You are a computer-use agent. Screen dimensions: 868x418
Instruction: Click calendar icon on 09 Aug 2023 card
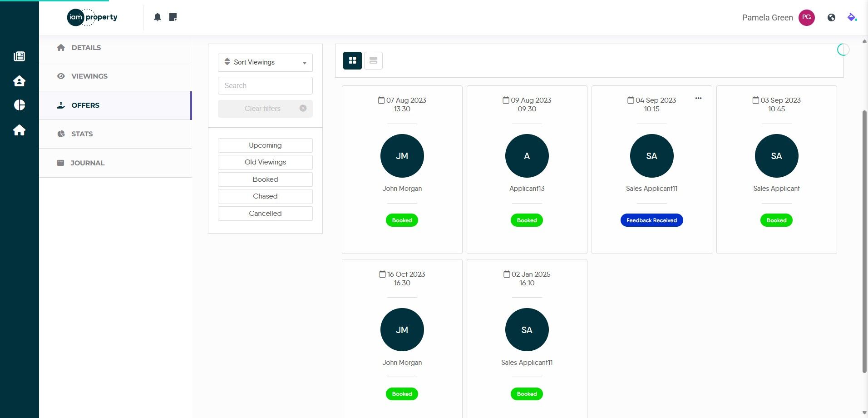click(506, 100)
